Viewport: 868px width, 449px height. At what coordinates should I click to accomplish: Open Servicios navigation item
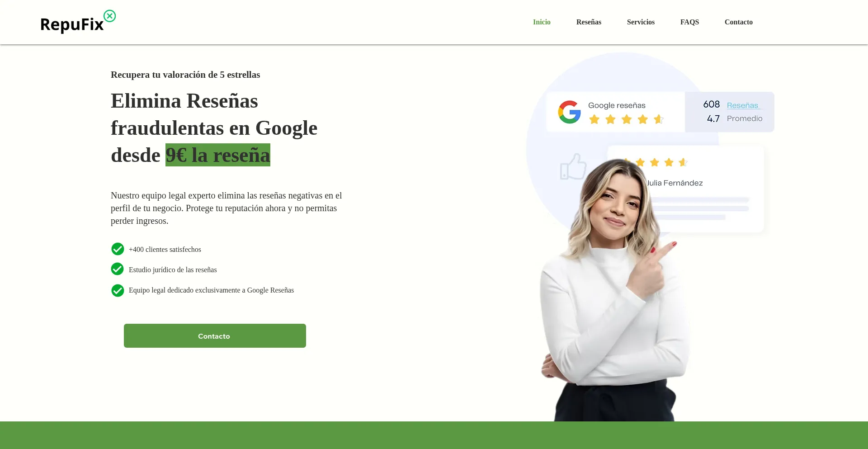[641, 22]
